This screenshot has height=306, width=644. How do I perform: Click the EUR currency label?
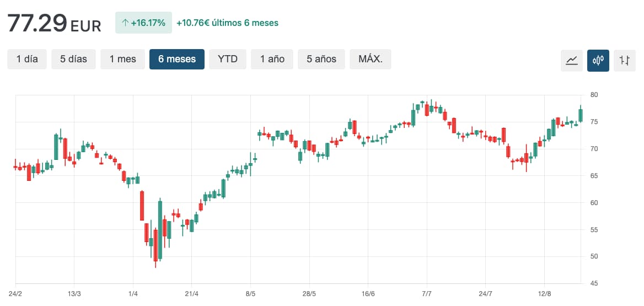pos(86,26)
